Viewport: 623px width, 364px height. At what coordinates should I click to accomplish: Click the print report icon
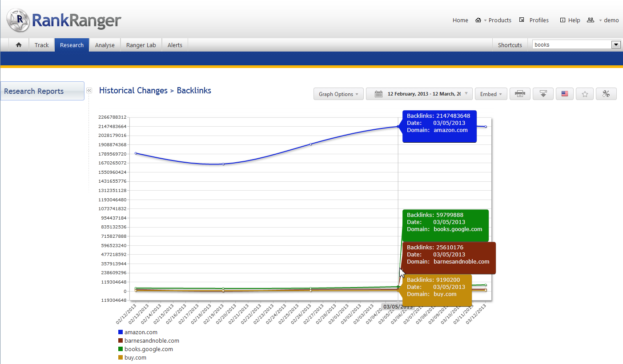click(x=520, y=94)
